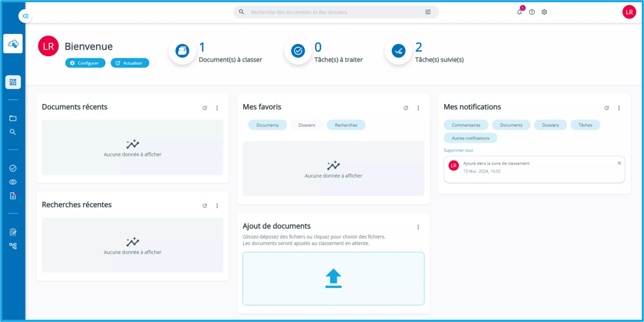644x322 pixels.
Task: Open Tâche(s) suivie(s) link
Action: (439, 60)
